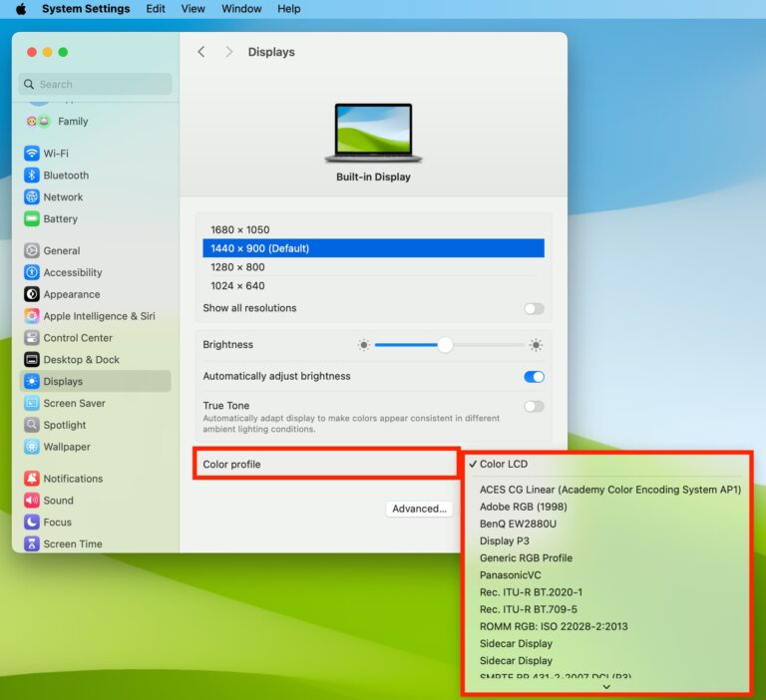Click the Wallpaper icon in sidebar
The image size is (766, 700).
click(32, 447)
